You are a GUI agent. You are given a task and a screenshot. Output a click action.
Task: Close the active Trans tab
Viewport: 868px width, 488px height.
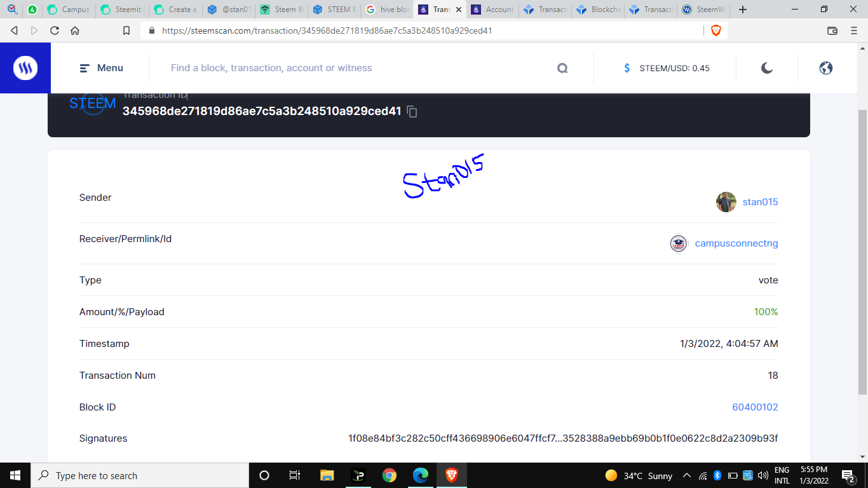pos(459,10)
